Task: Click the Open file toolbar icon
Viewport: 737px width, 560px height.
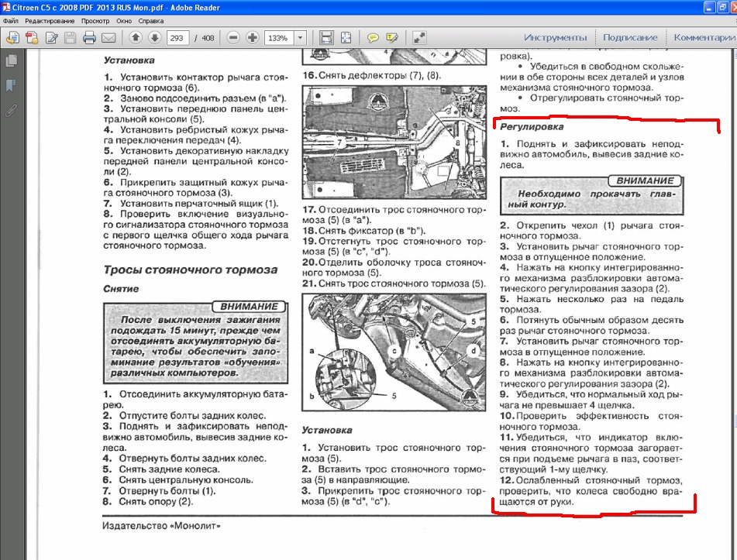Action: [x=12, y=38]
